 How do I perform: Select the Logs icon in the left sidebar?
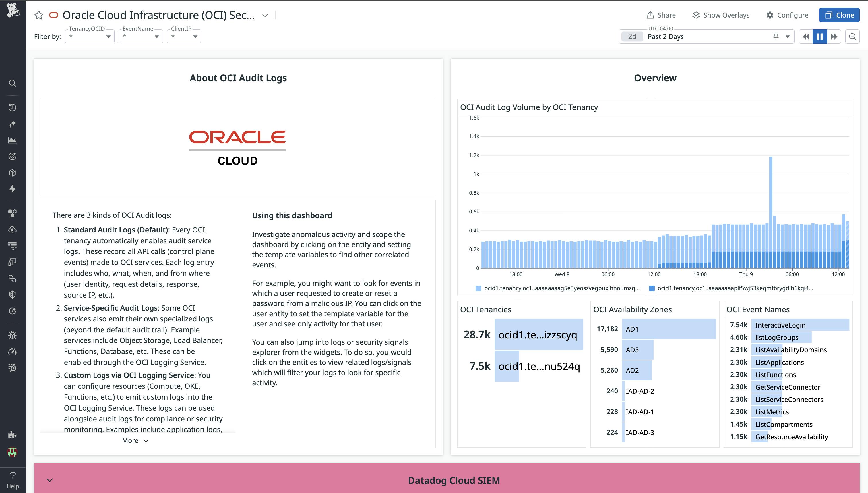[13, 245]
